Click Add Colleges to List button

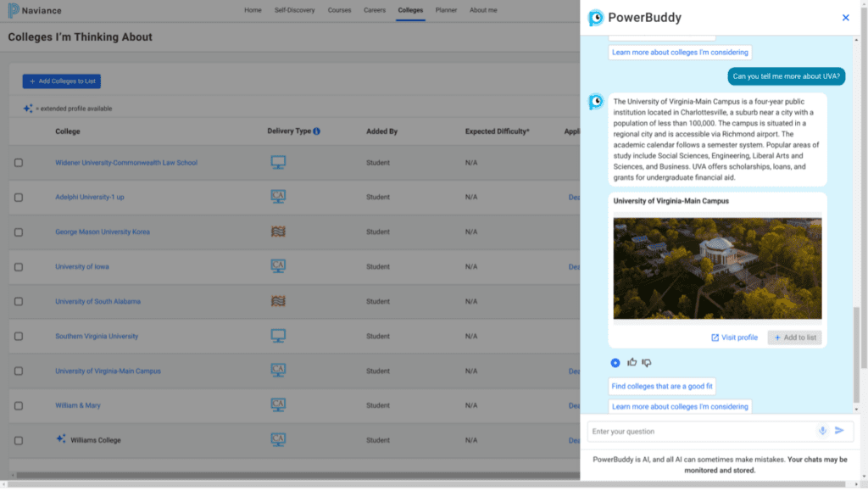(61, 81)
